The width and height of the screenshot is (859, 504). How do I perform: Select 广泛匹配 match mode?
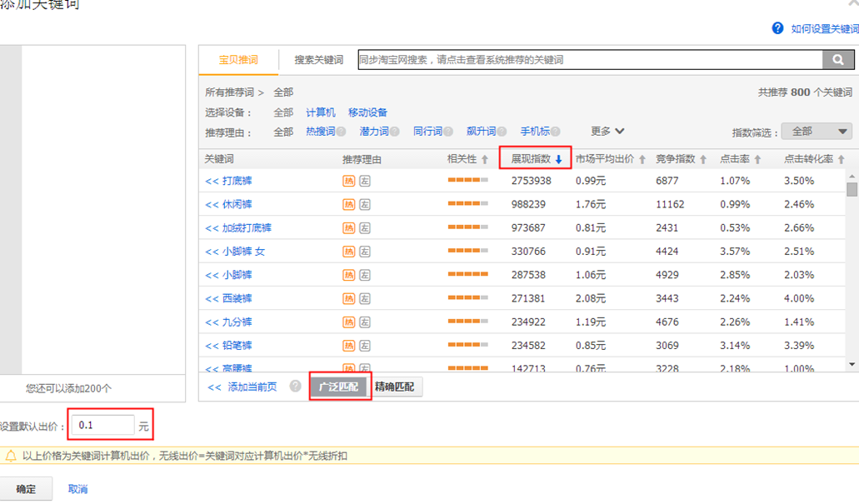coord(338,387)
